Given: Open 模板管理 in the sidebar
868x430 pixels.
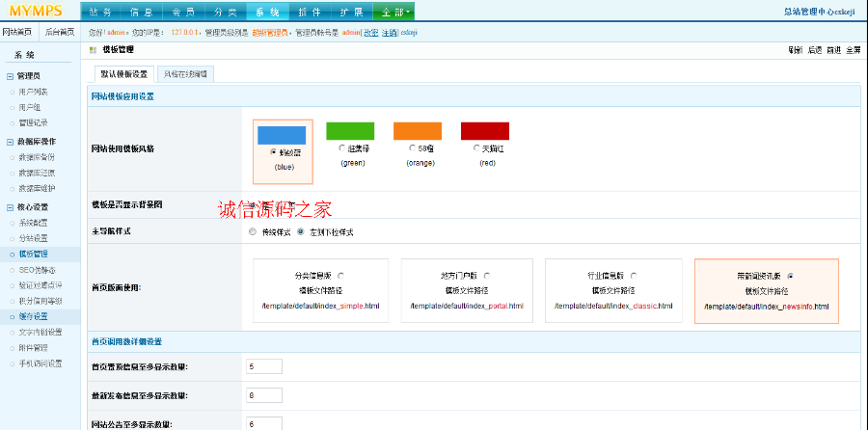Looking at the screenshot, I should coord(33,254).
